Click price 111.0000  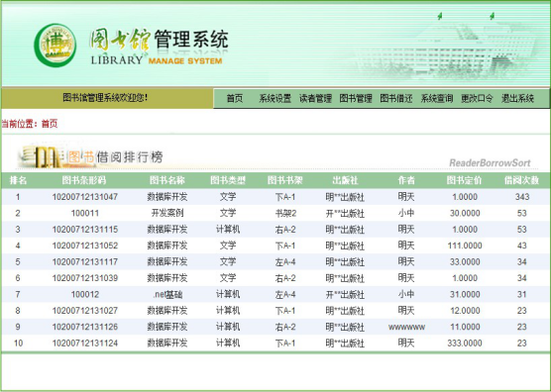(x=465, y=245)
